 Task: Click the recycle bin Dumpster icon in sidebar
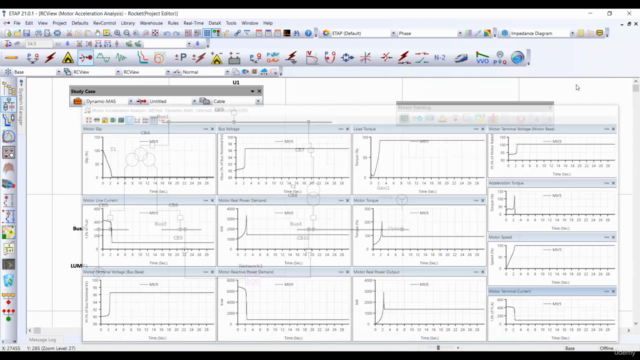[x=9, y=280]
